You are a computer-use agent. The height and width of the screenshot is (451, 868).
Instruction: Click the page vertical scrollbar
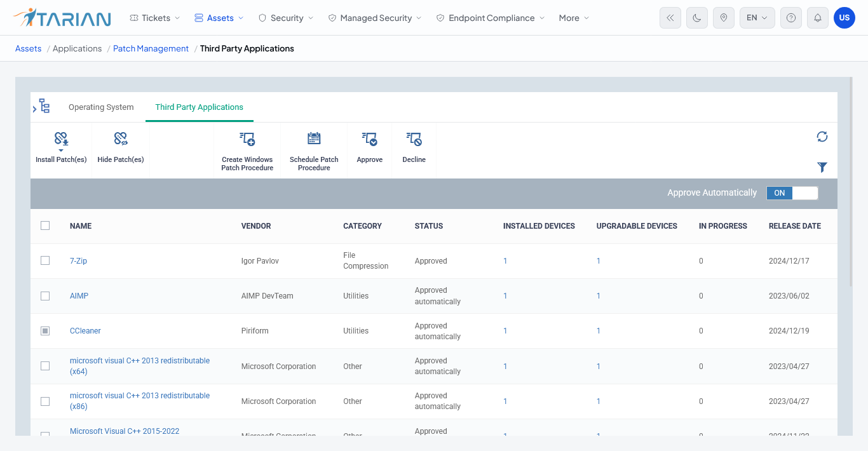pyautogui.click(x=851, y=183)
